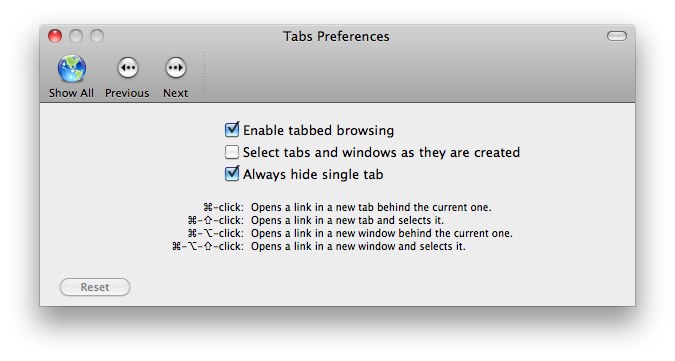The height and width of the screenshot is (361, 675).
Task: Click the "Next" toolbar label
Action: pos(176,93)
